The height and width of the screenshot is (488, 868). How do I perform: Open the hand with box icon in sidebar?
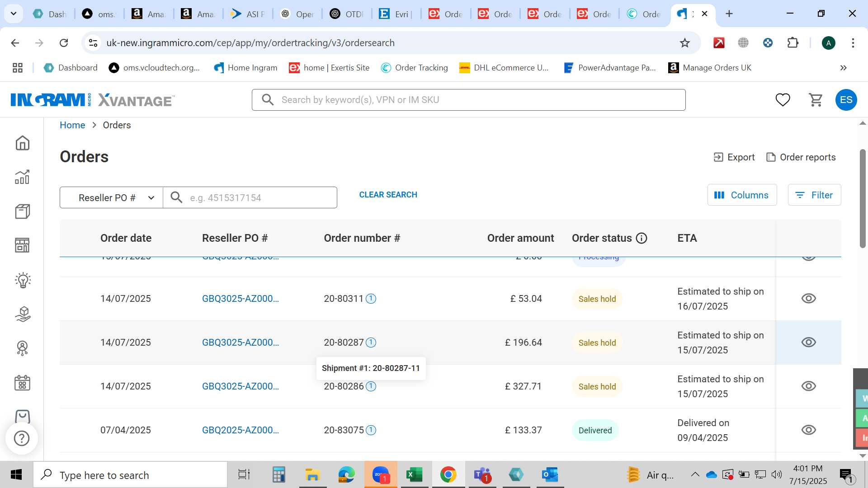pyautogui.click(x=22, y=314)
